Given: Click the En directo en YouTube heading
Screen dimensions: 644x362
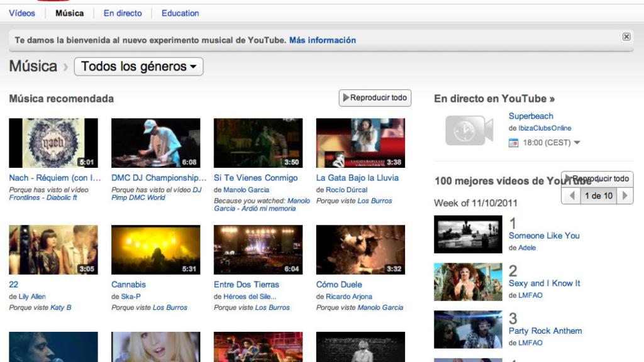Looking at the screenshot, I should 494,99.
